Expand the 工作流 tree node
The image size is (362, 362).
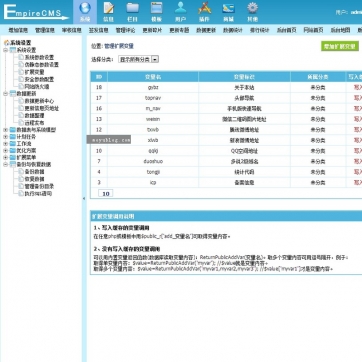(5, 144)
